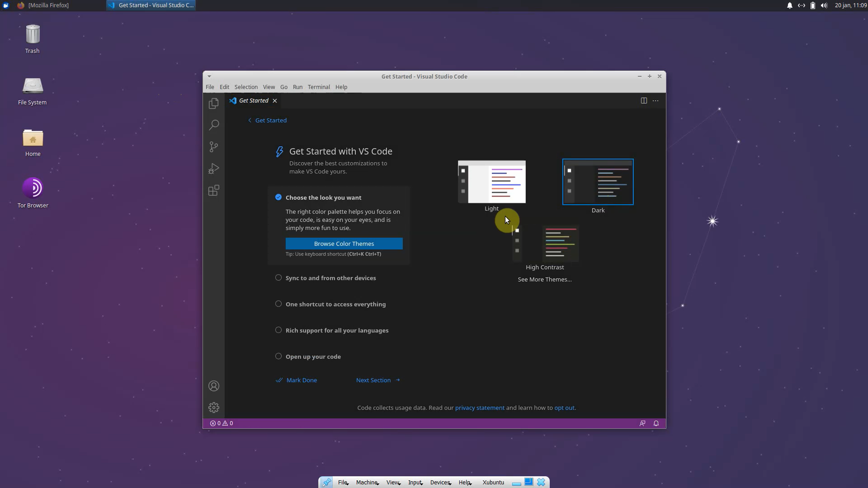Select the Run and Debug icon

pyautogui.click(x=213, y=169)
